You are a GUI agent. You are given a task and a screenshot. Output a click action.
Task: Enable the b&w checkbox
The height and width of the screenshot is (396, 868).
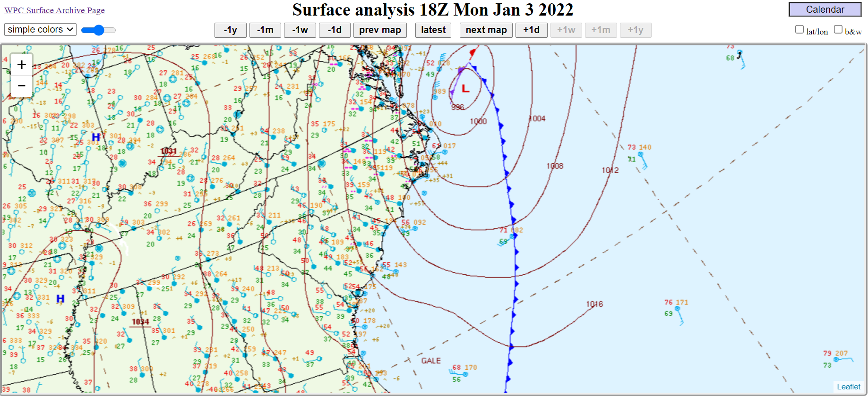838,29
